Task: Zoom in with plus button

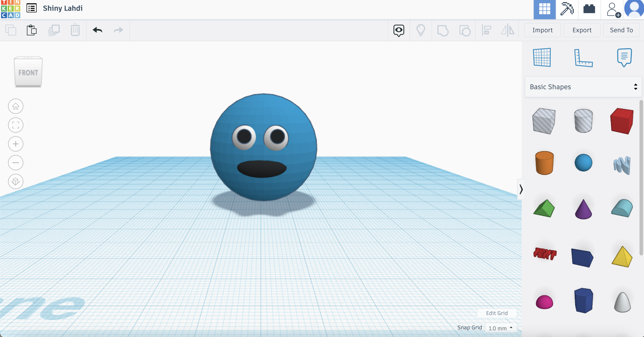Action: tap(15, 144)
